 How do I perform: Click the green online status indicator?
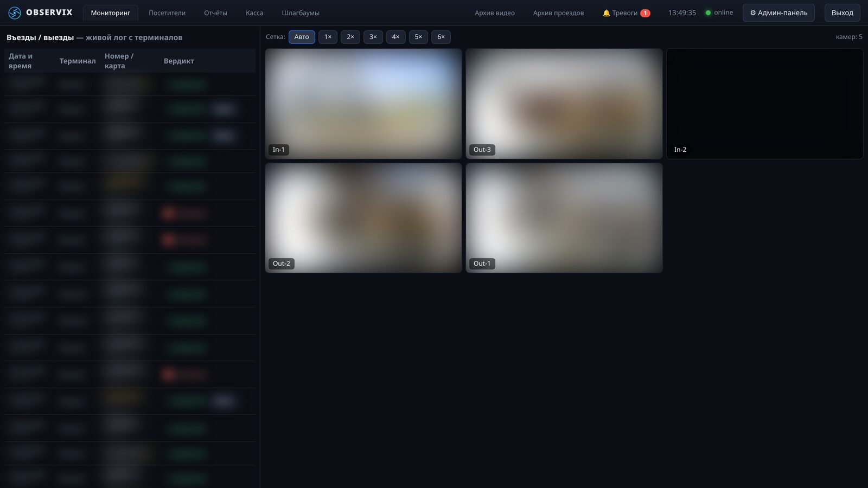[x=708, y=12]
